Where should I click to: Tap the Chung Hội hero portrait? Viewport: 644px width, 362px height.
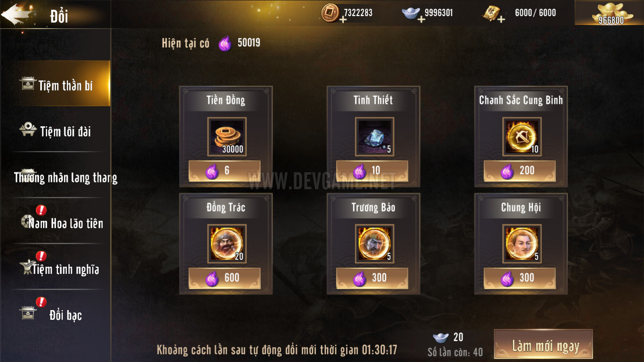tap(522, 244)
